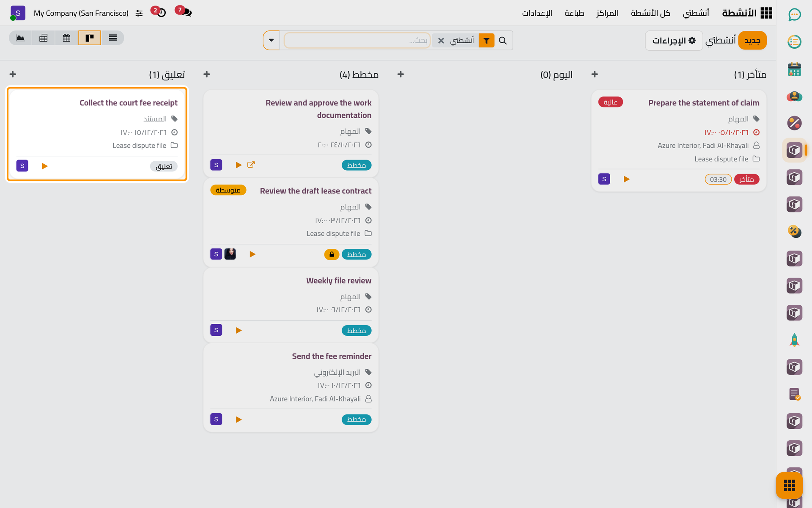Start timer on Prepare the statement of claim
Viewport: 812px width, 508px height.
pyautogui.click(x=626, y=179)
